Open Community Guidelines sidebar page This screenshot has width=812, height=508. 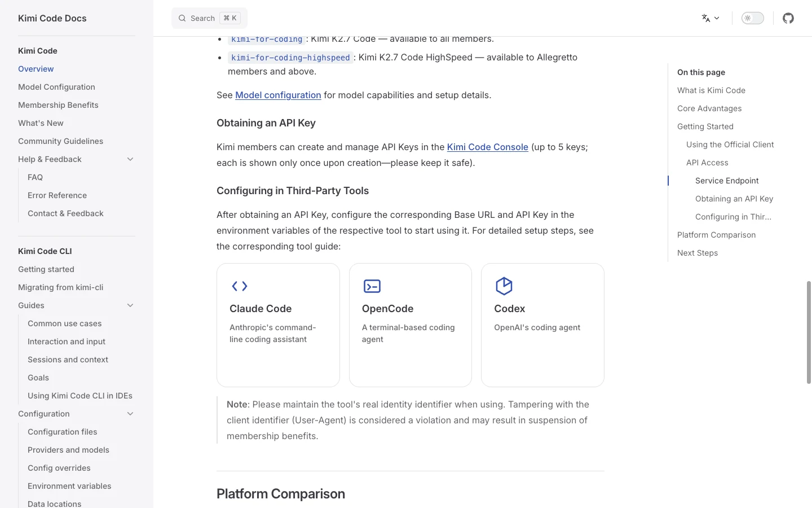click(60, 141)
